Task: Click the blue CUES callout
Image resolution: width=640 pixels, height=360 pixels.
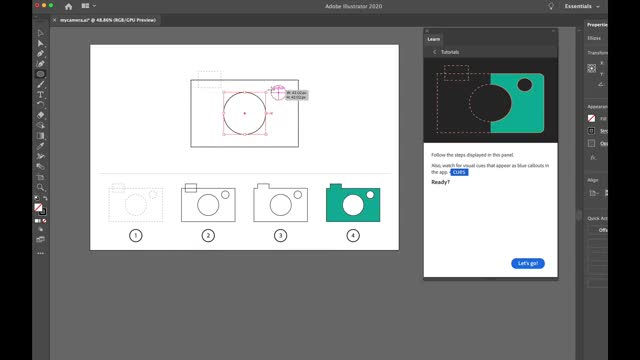Action: click(x=459, y=172)
